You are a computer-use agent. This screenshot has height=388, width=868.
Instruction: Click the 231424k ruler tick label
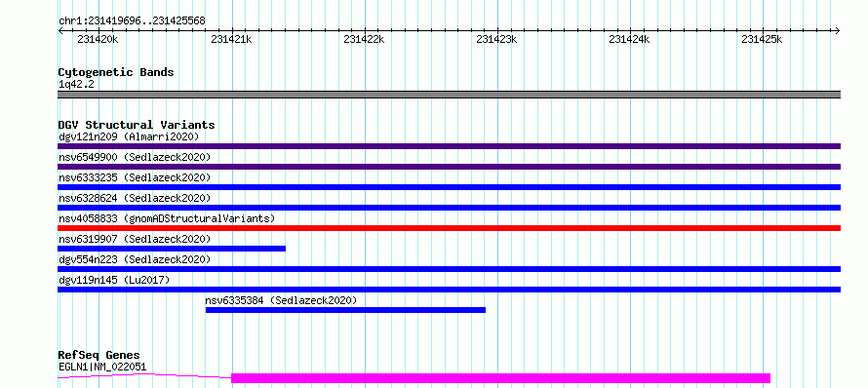629,39
